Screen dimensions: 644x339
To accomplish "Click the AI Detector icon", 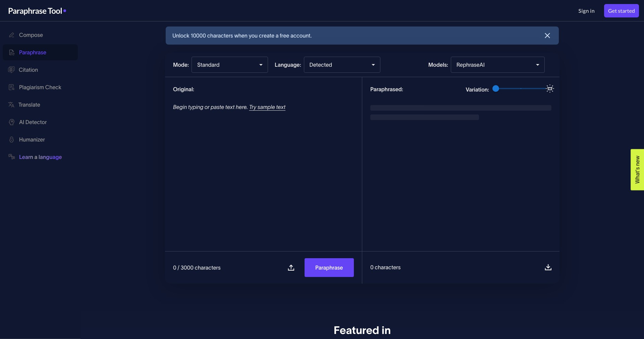I will pos(12,122).
